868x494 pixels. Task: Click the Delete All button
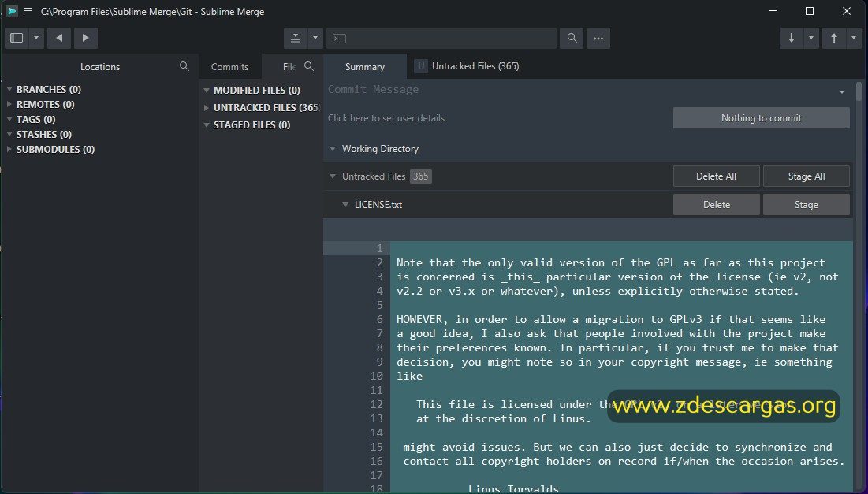pos(717,176)
